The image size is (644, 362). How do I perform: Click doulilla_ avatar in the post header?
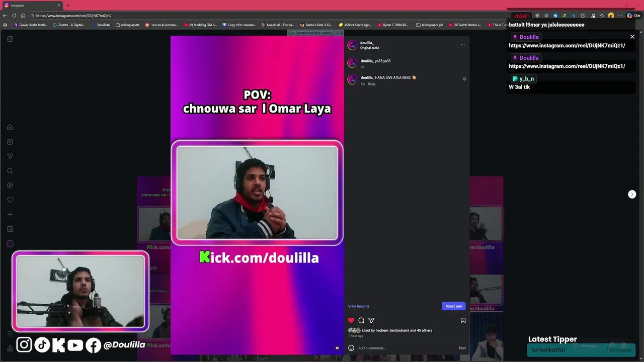[x=352, y=45]
